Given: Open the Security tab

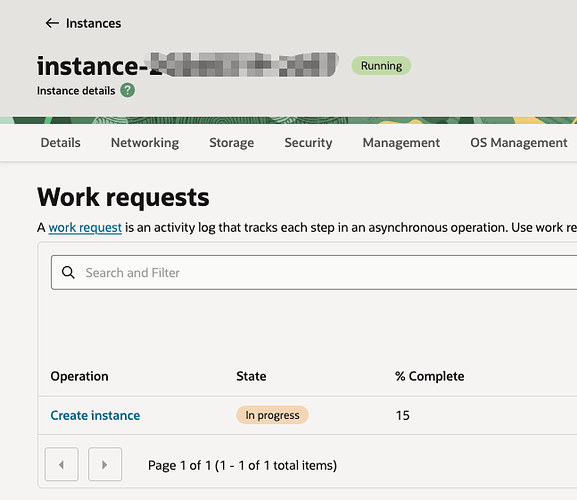Looking at the screenshot, I should [x=308, y=143].
